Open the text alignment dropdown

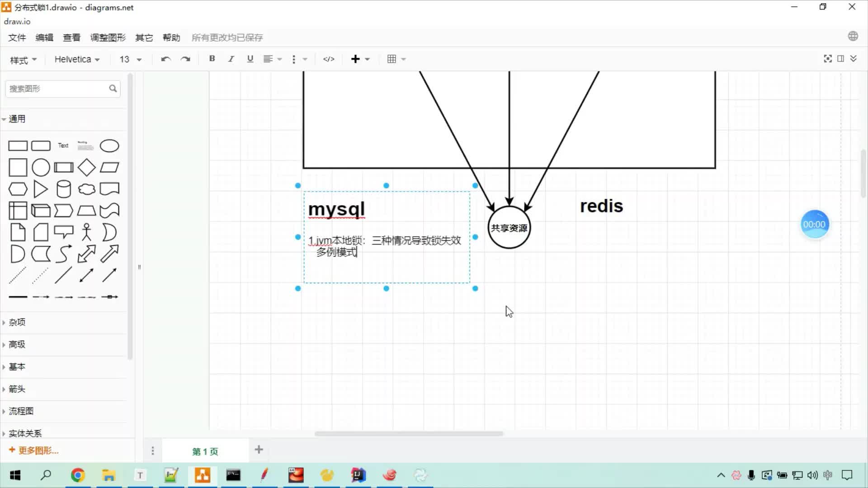pyautogui.click(x=273, y=59)
